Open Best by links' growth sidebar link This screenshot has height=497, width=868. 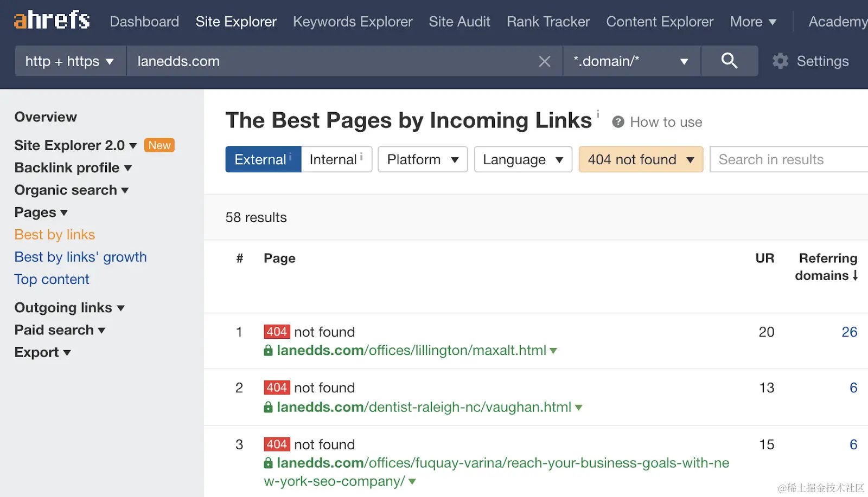click(80, 257)
